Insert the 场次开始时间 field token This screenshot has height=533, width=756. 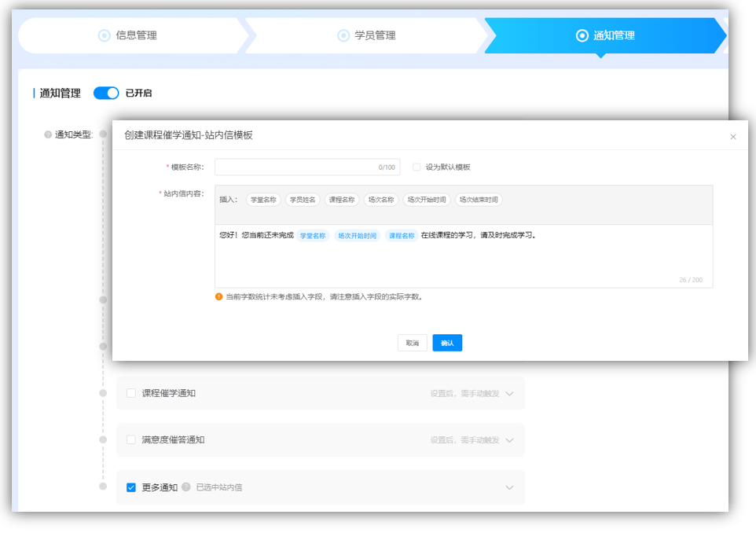(x=426, y=199)
